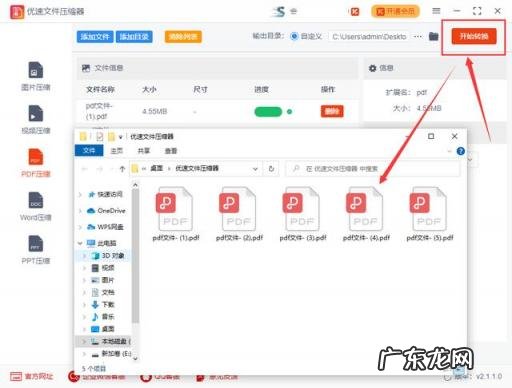Screen dimensions: 512x388
Task: Expand the 快速访问 quick access node
Action: click(80, 194)
